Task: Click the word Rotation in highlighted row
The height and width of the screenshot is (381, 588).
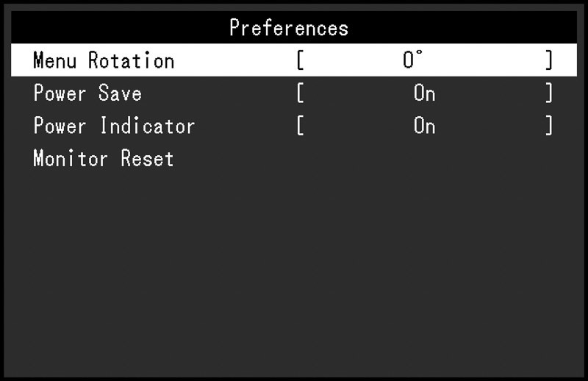Action: pos(132,60)
